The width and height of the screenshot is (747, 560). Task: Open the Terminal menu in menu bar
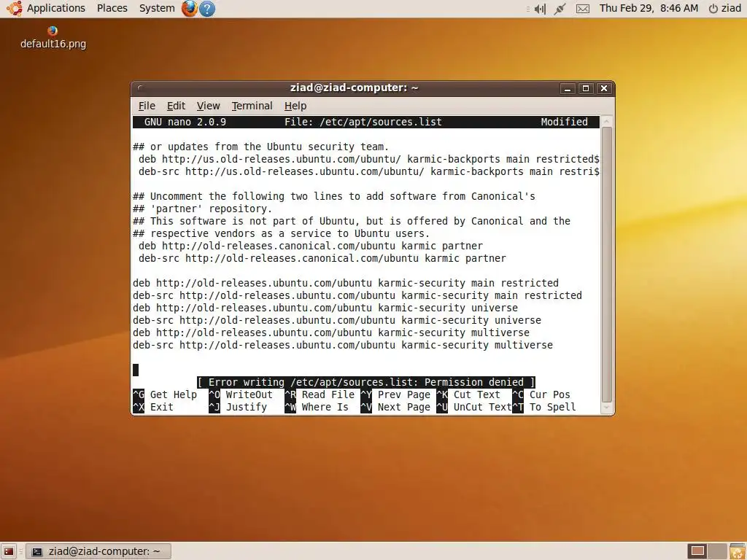[252, 106]
